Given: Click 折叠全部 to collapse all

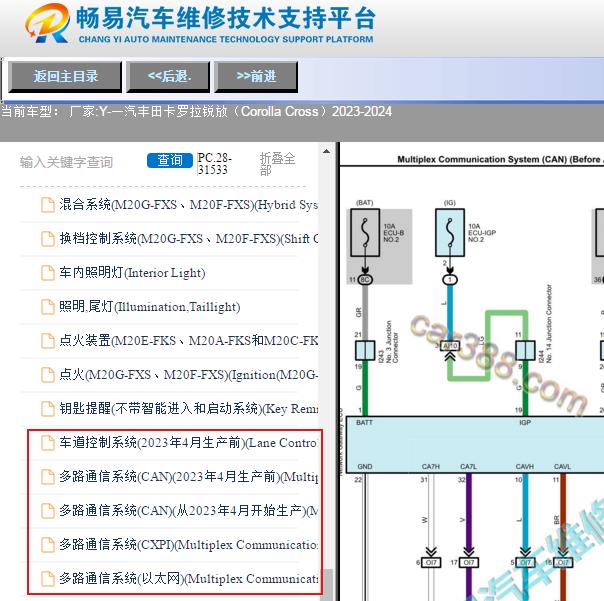Looking at the screenshot, I should [277, 164].
